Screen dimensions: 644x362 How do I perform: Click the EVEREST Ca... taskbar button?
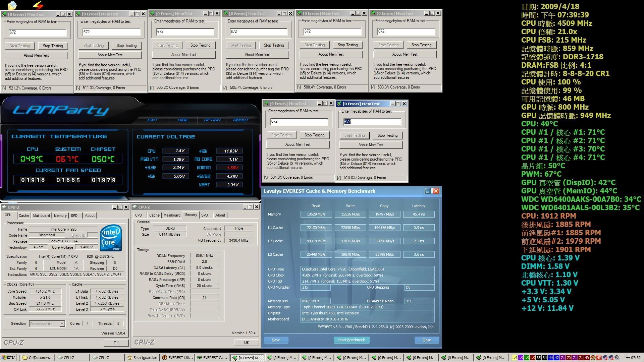[212, 358]
